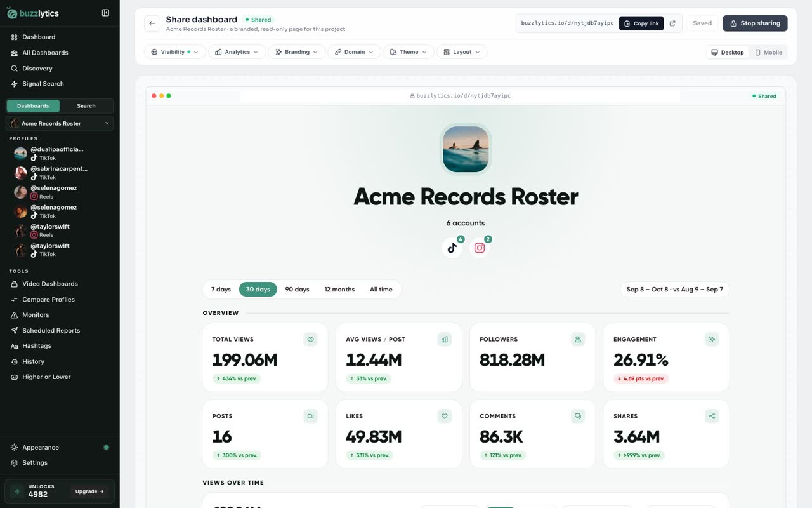Click the Stop sharing button
The image size is (812, 508).
pyautogui.click(x=755, y=23)
